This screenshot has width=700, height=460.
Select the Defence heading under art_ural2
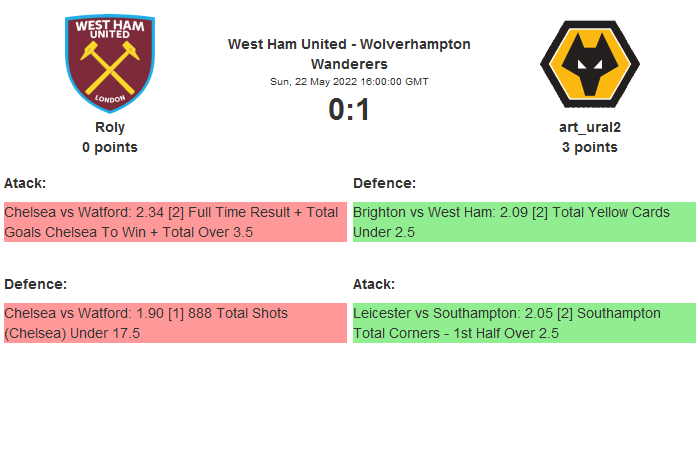384,183
